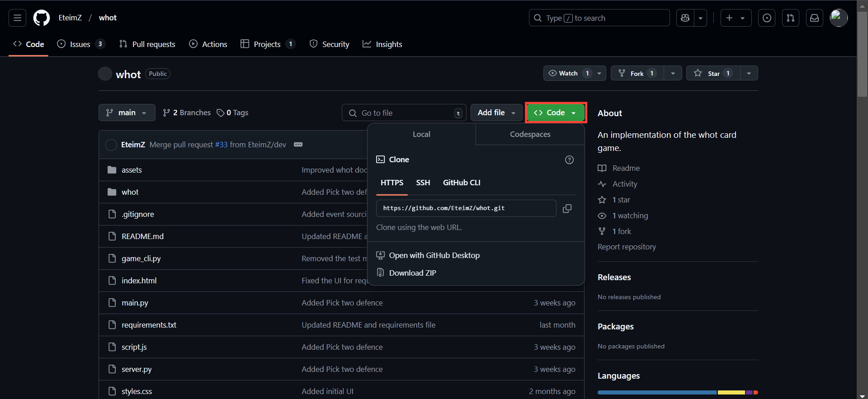
Task: Open the Copilot chat icon
Action: point(685,18)
